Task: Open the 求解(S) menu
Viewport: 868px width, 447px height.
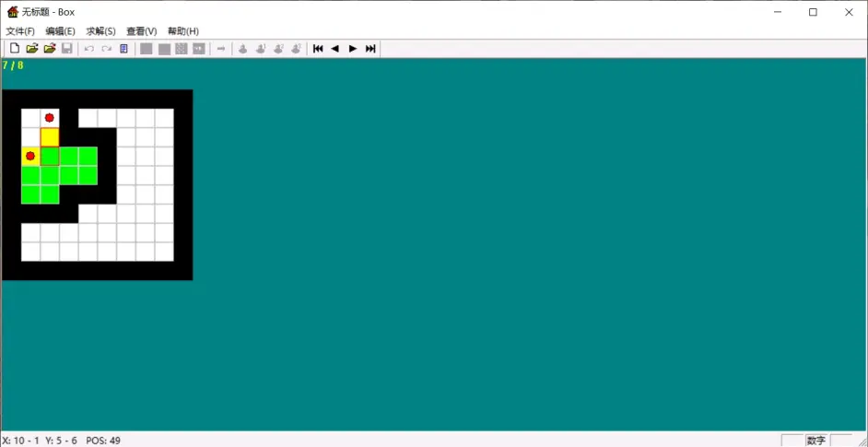Action: click(x=100, y=31)
